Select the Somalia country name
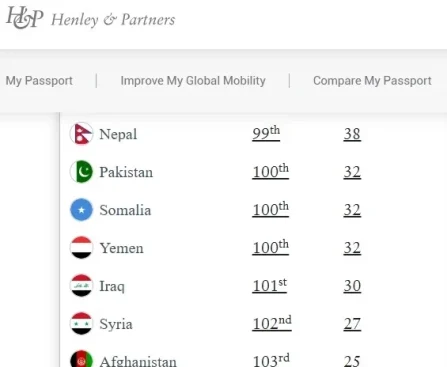Image resolution: width=447 pixels, height=367 pixels. [125, 210]
